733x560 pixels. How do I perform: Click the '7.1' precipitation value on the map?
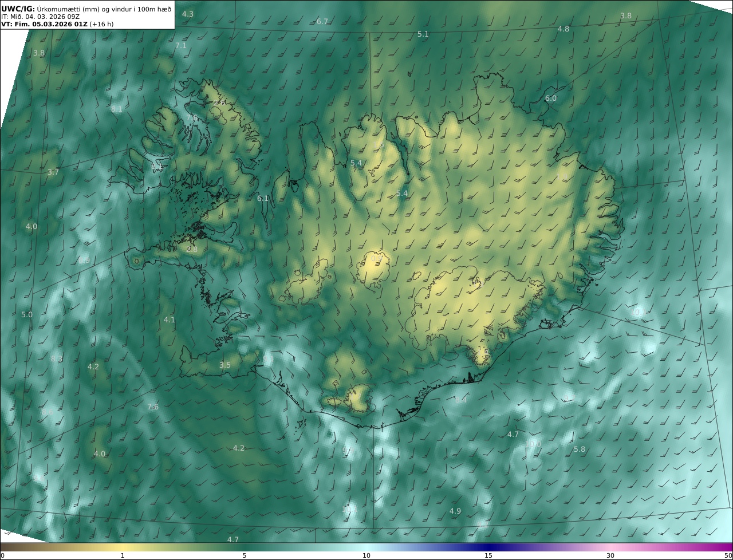tap(181, 46)
